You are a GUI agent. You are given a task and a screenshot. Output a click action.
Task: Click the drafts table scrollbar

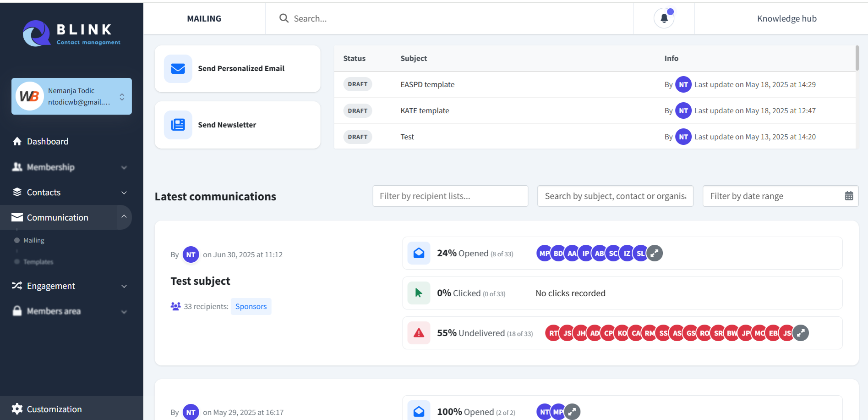857,58
